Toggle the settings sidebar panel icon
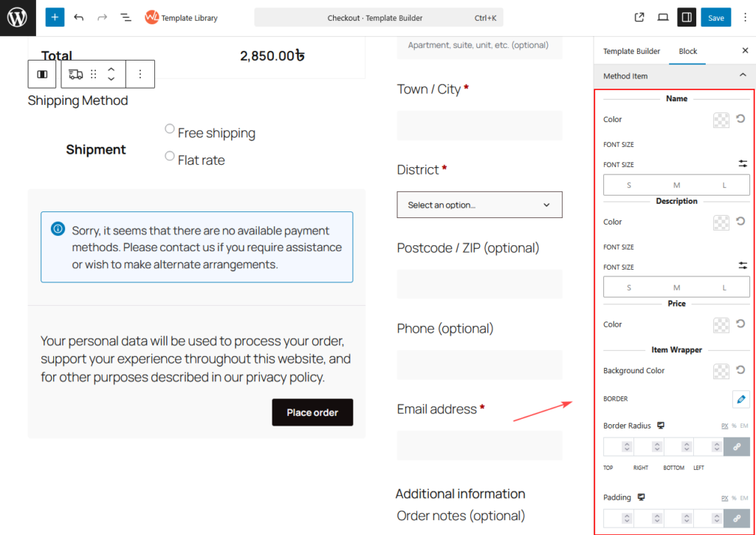 coord(687,17)
